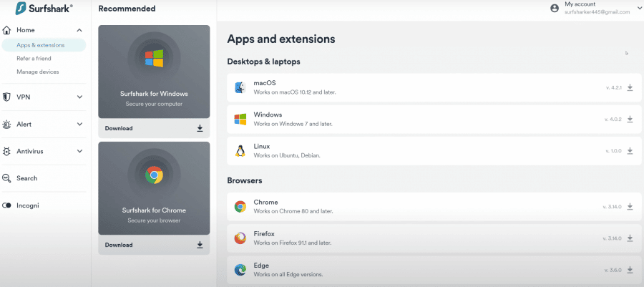Click the Linux row title
The height and width of the screenshot is (287, 644).
[x=262, y=146]
